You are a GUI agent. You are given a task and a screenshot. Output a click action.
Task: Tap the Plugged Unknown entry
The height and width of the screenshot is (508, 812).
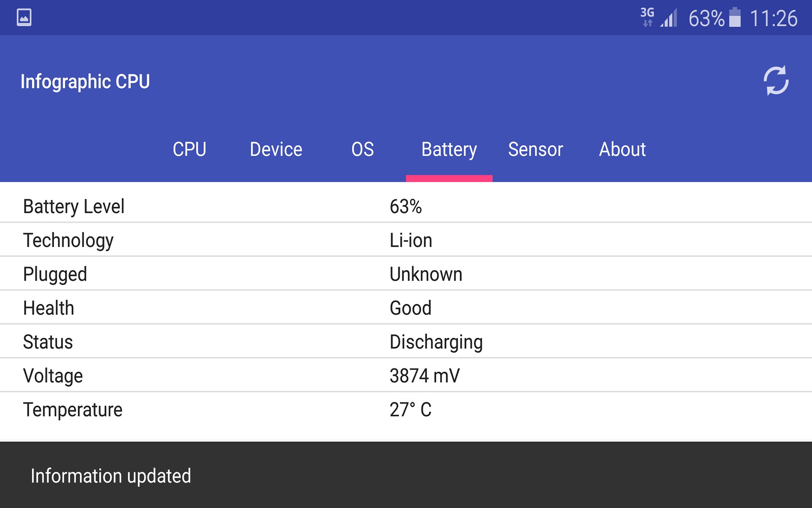(x=406, y=274)
